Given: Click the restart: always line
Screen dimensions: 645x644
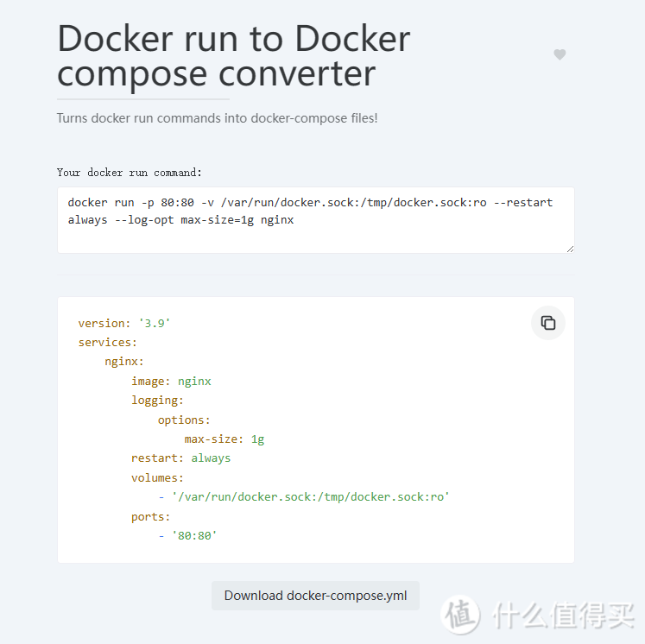Looking at the screenshot, I should click(x=180, y=458).
